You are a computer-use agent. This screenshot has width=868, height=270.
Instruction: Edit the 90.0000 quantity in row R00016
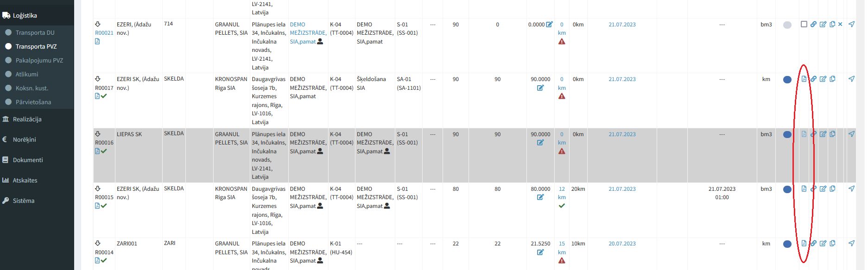[540, 143]
